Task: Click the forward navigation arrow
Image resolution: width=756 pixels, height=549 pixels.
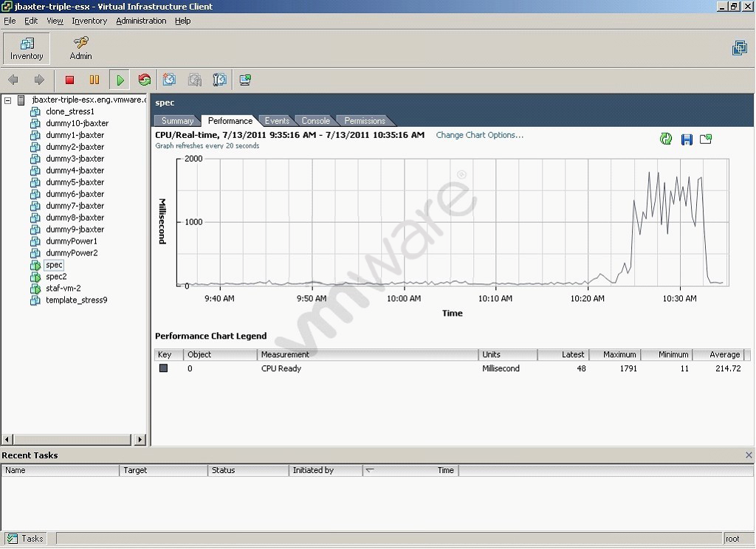Action: [39, 80]
